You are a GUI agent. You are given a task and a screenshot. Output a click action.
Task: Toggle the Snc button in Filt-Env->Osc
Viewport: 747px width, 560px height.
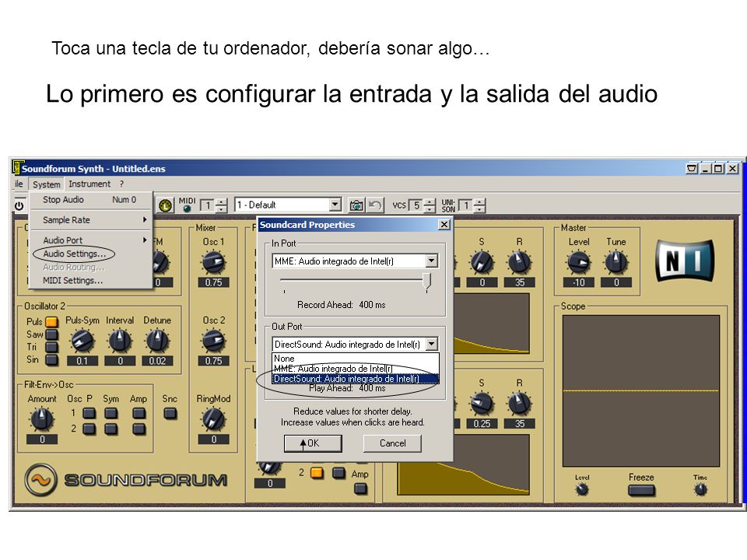coord(170,413)
